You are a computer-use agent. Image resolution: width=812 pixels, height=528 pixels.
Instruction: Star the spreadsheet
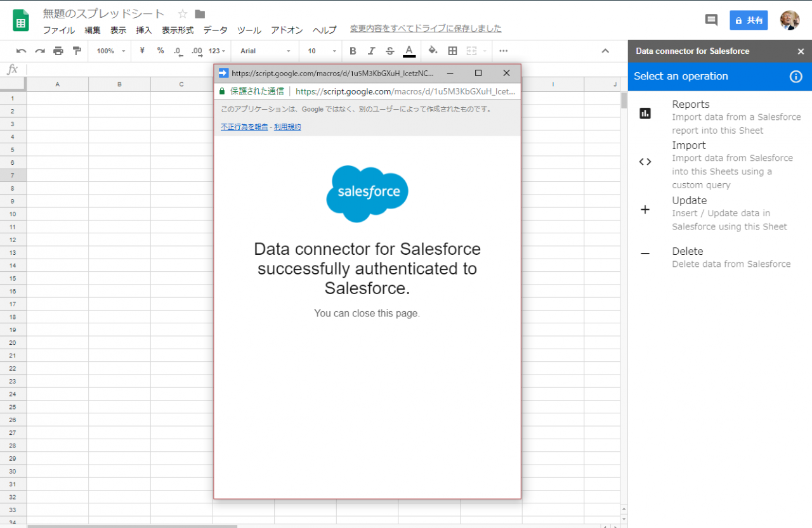tap(183, 13)
